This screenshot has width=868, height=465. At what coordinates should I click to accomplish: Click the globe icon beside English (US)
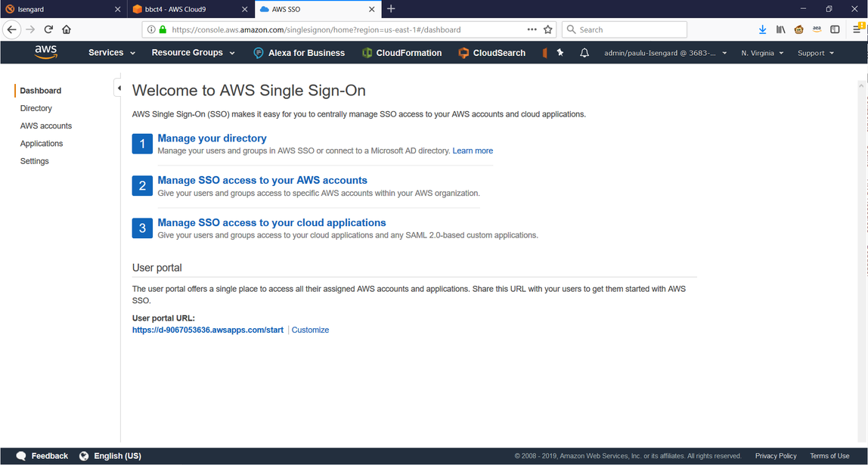click(x=84, y=456)
